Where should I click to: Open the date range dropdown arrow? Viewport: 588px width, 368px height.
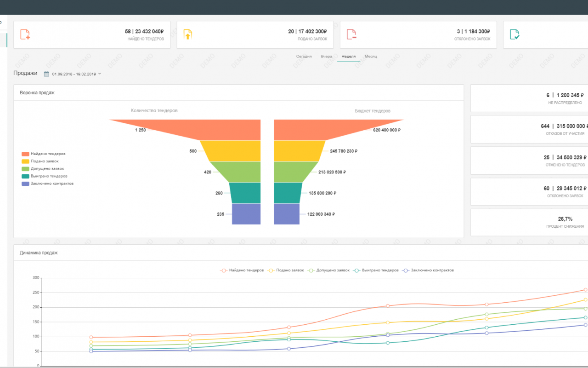(100, 74)
